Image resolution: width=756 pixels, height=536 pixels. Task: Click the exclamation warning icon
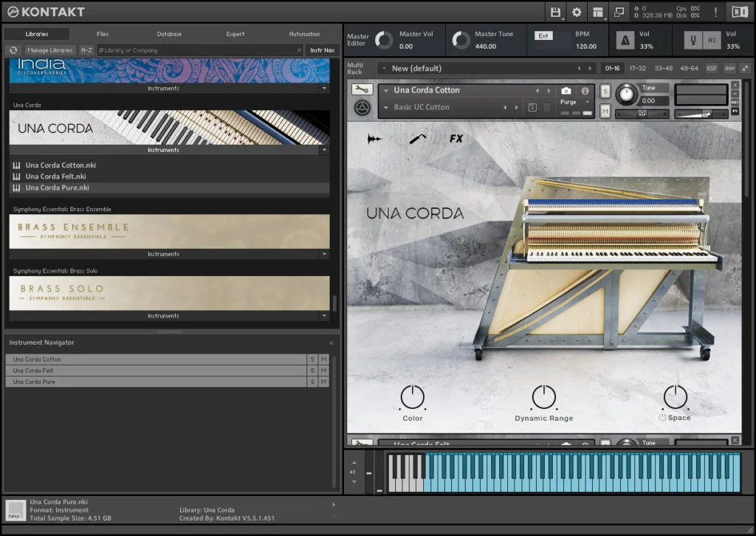tap(715, 12)
